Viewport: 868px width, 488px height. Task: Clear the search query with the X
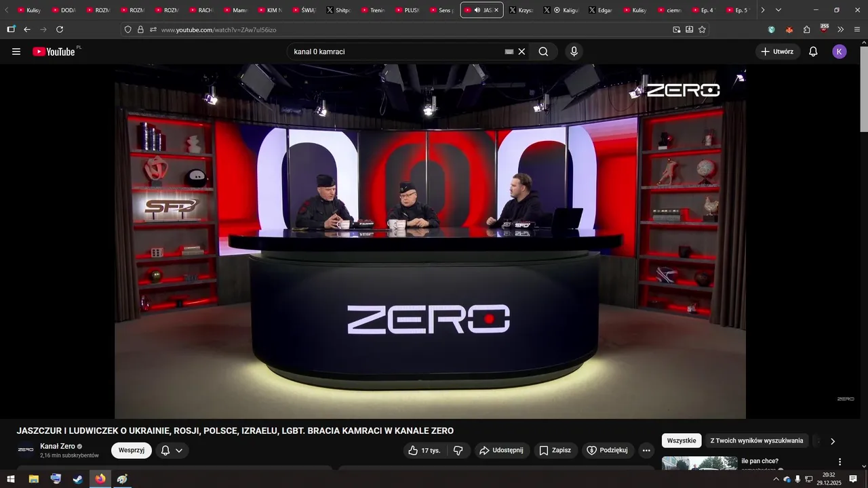(x=521, y=52)
